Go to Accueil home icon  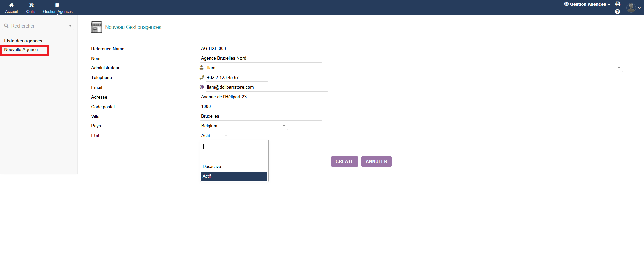point(11,5)
